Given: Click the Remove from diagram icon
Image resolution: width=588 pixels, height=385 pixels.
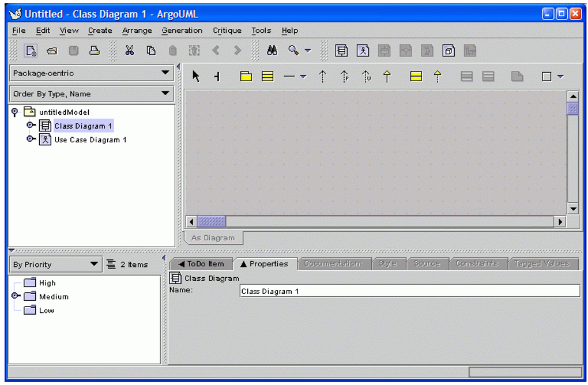Looking at the screenshot, I should (x=194, y=51).
